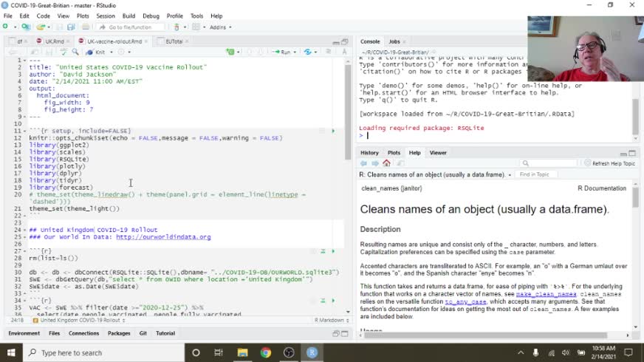644x362 pixels.
Task: Click the Save all documents icon
Action: click(72, 27)
